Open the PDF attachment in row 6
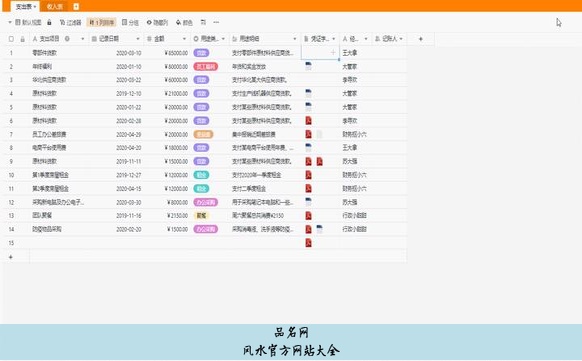 pyautogui.click(x=308, y=121)
